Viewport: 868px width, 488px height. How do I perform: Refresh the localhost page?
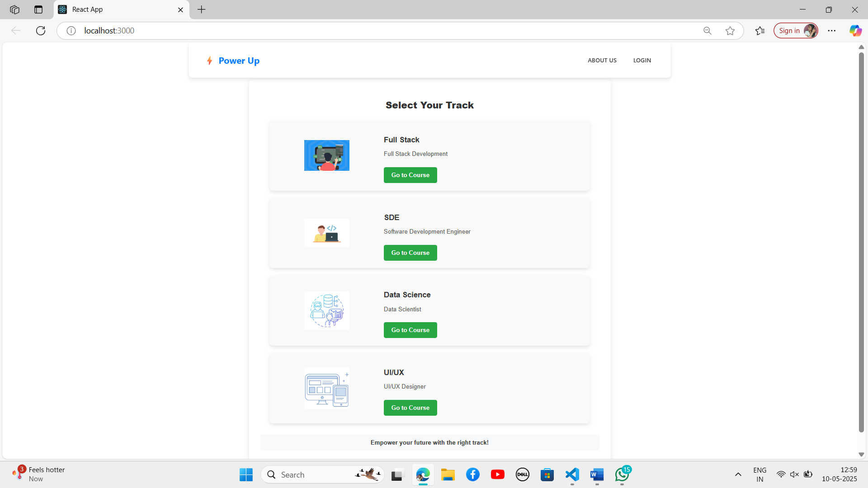(x=41, y=31)
